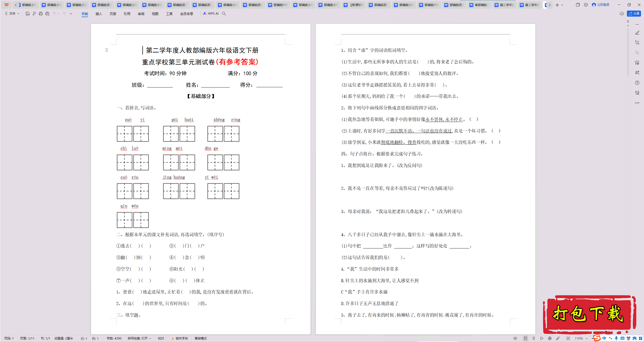This screenshot has width=644, height=342.
Task: Switch to the 【新课标 document tab
Action: (353, 5)
